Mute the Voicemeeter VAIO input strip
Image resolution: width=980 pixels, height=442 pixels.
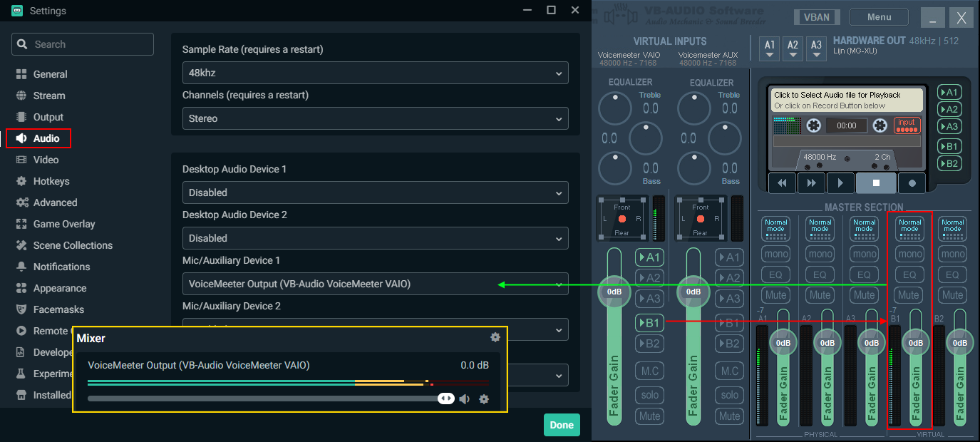point(649,416)
